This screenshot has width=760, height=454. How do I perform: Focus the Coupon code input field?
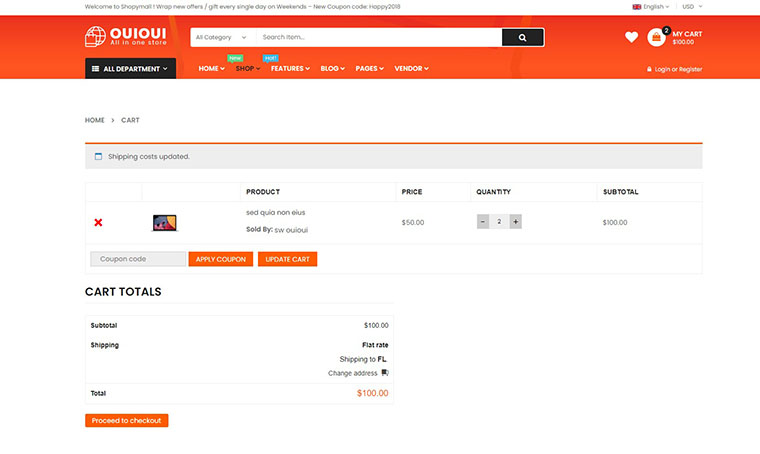[138, 259]
